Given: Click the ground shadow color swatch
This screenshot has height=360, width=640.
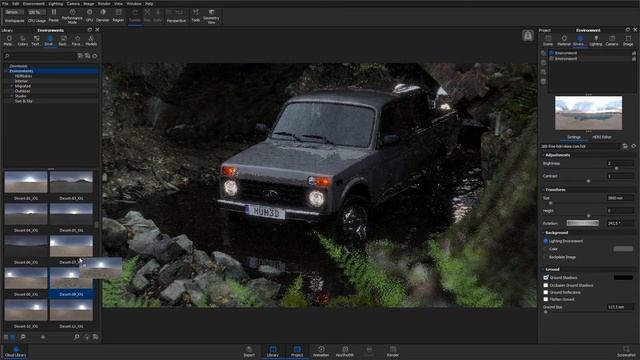Looking at the screenshot, I should (x=623, y=278).
